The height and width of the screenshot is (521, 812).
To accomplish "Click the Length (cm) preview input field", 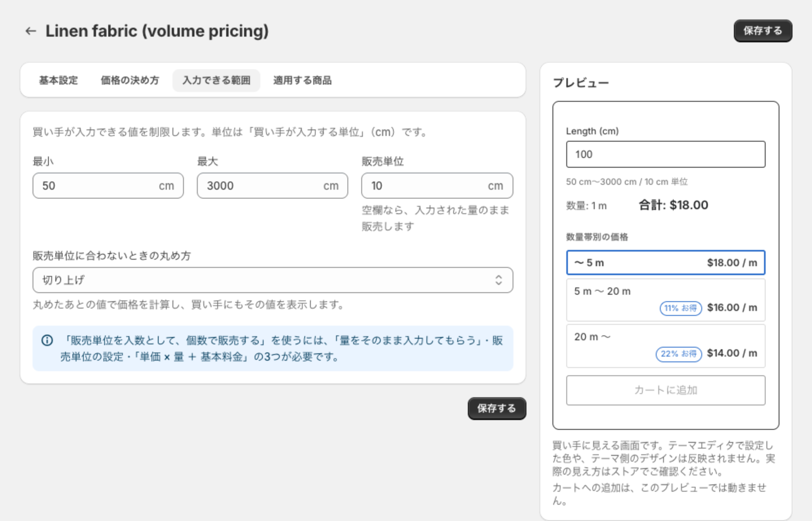I will 666,154.
